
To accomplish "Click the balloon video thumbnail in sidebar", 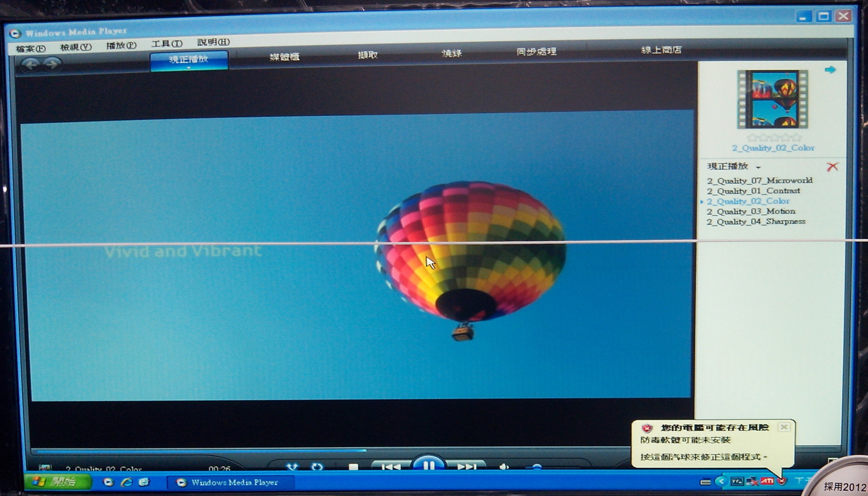I will tap(773, 99).
